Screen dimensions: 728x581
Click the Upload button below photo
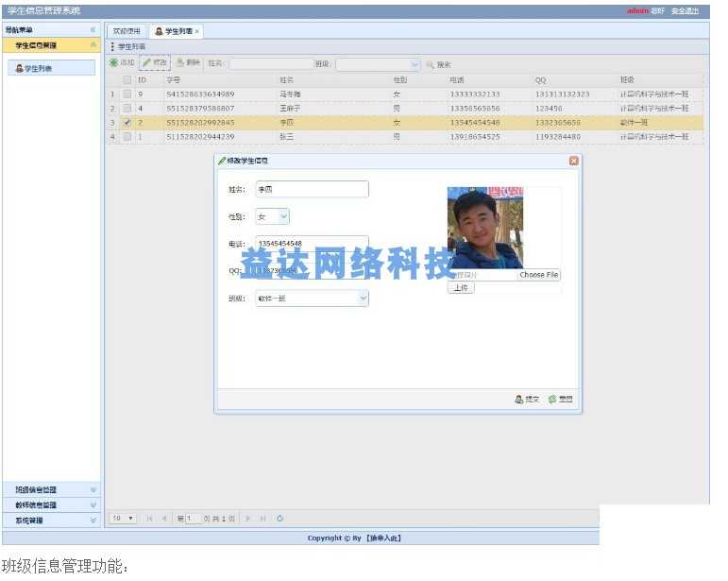point(461,288)
